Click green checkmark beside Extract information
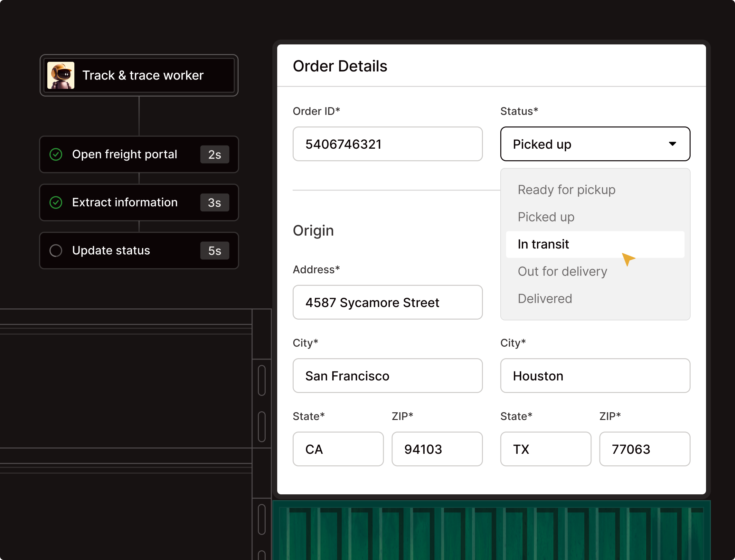Viewport: 735px width, 560px height. point(56,202)
